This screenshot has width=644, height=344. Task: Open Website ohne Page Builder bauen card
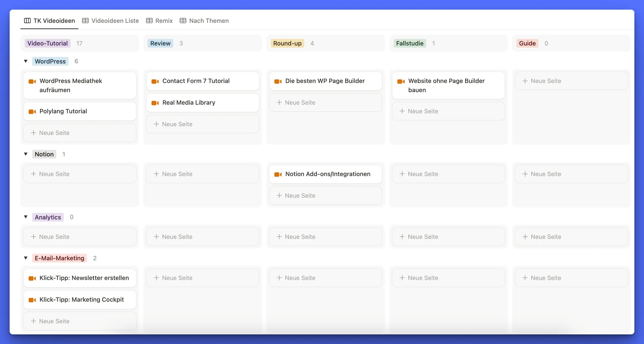448,85
